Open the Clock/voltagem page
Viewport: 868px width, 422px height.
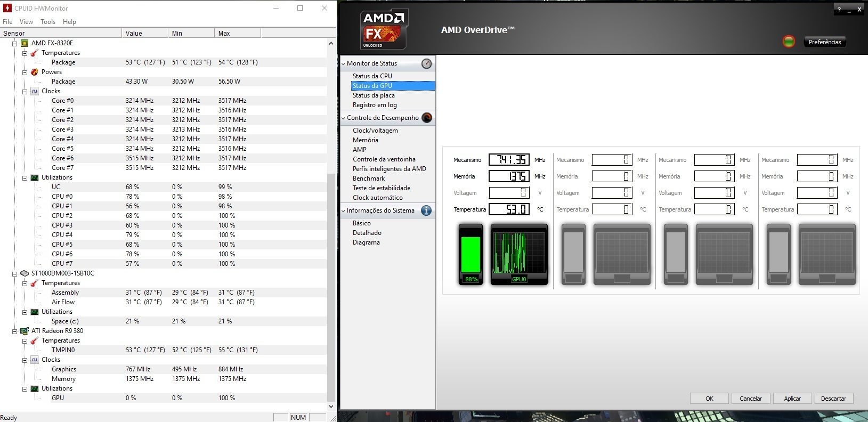375,131
